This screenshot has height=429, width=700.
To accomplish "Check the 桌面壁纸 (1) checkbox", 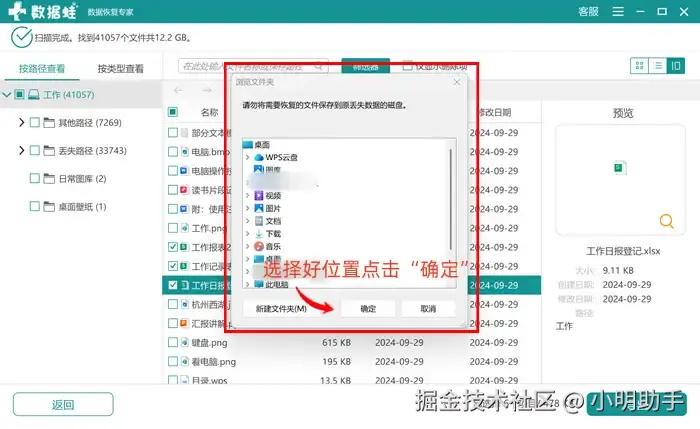I will (35, 206).
